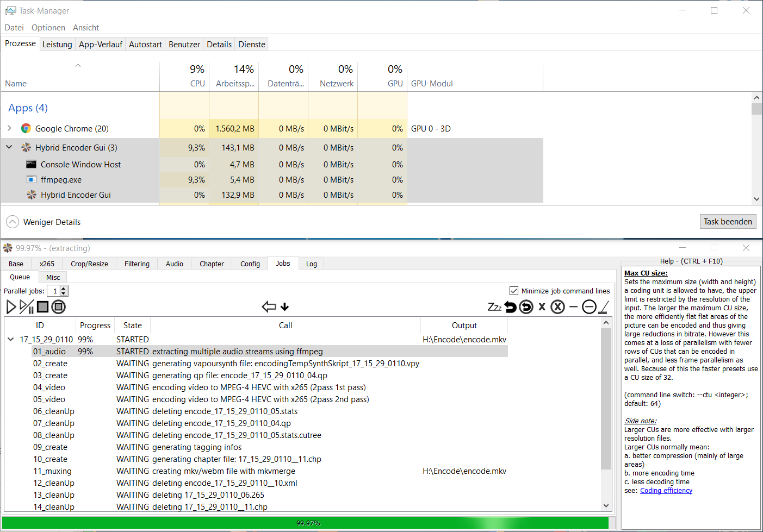The image size is (763, 532).
Task: Click the play/pause queue icon
Action: 27,307
